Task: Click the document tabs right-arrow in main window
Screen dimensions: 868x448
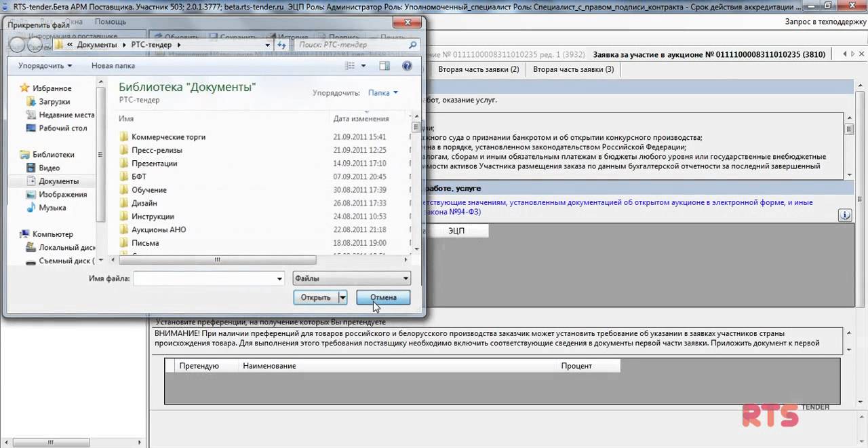Action: pos(853,54)
